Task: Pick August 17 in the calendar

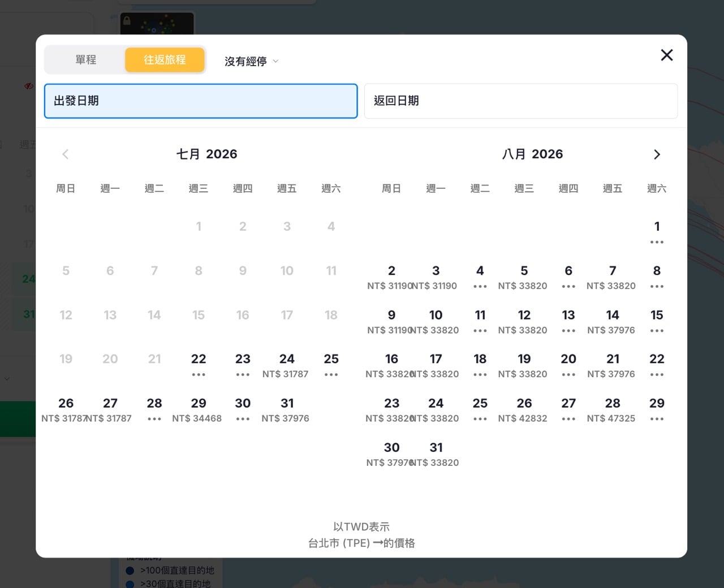Action: (436, 365)
